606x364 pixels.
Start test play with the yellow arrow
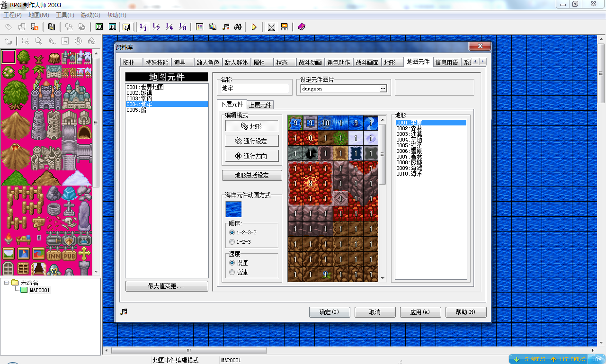[254, 27]
